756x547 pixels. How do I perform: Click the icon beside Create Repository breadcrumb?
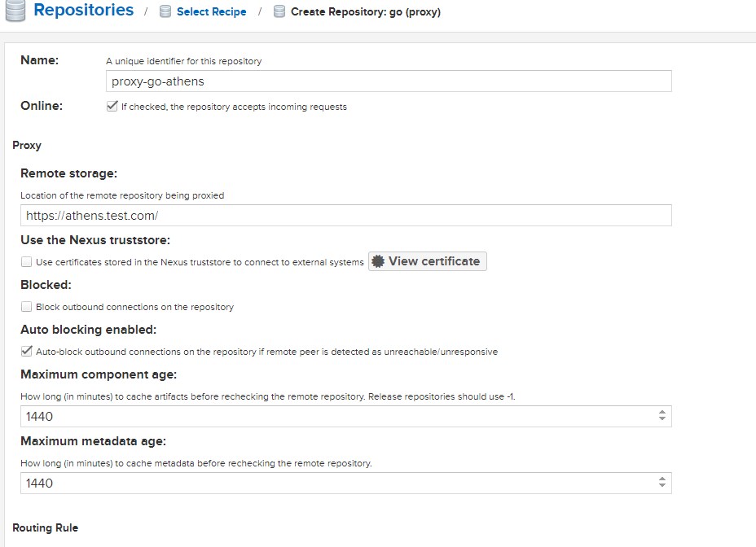point(279,12)
